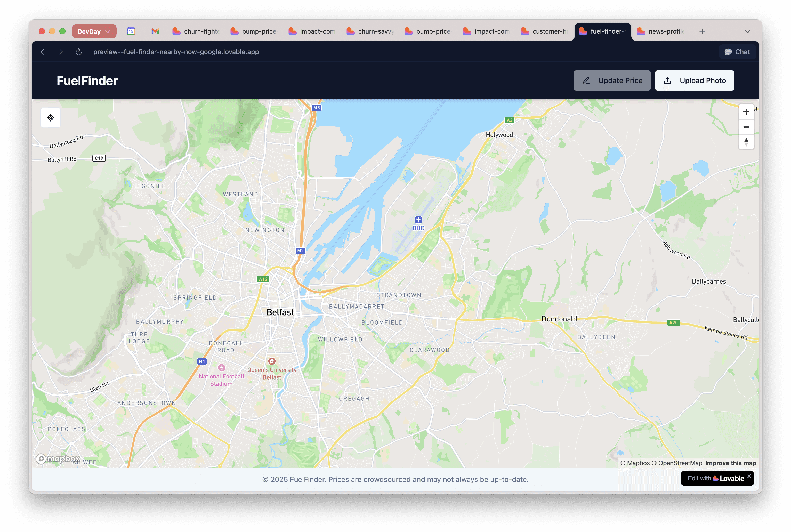Click the Upload Photo button

[694, 80]
